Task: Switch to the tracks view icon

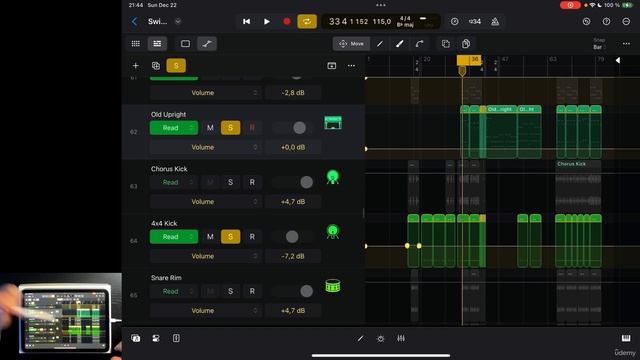Action: click(x=157, y=44)
